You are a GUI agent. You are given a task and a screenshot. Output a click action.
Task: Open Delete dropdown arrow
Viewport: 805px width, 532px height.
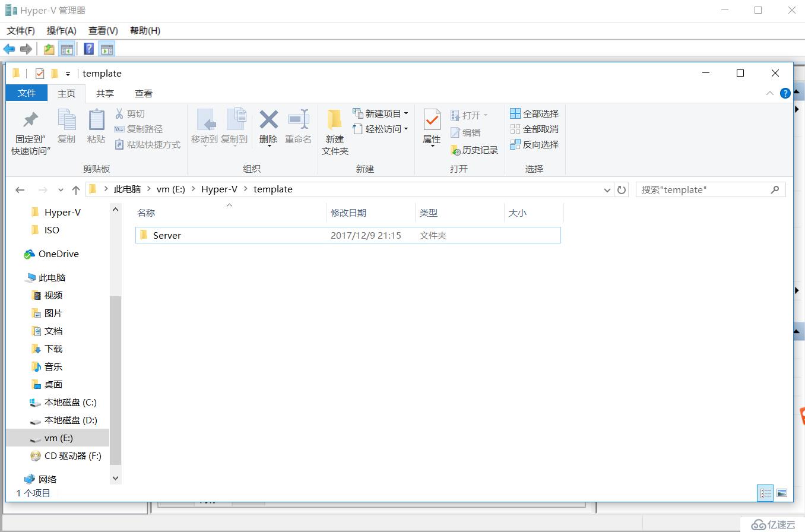point(268,145)
